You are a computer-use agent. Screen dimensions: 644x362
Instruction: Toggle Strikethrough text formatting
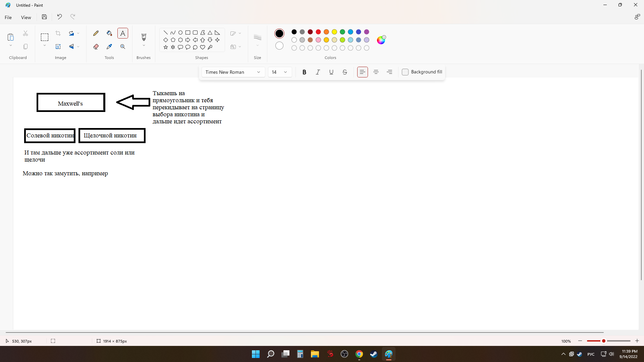(344, 72)
